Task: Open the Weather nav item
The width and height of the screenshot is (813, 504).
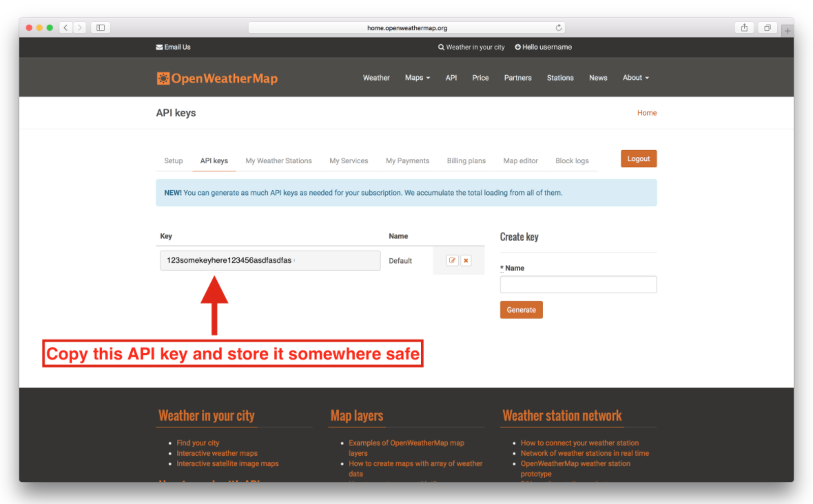Action: point(376,78)
